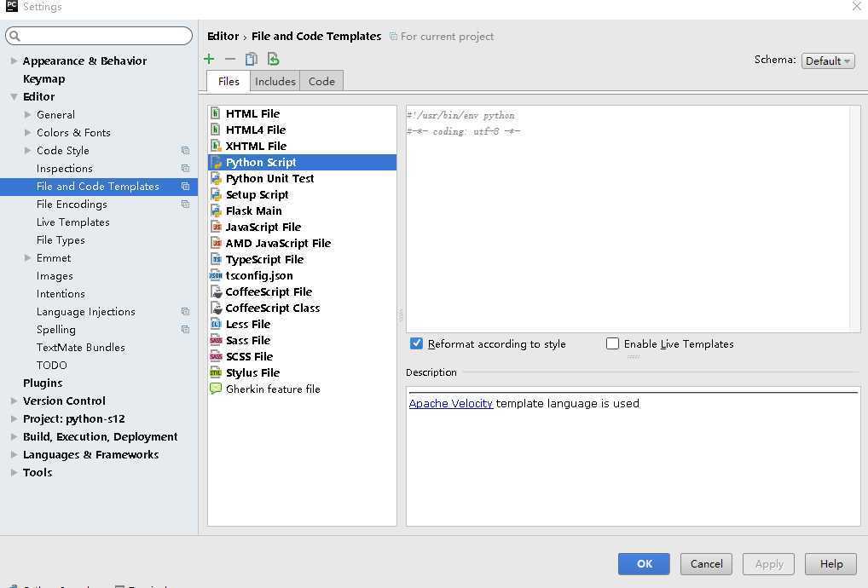The width and height of the screenshot is (868, 588).
Task: Click the TypeScript File icon
Action: [216, 259]
